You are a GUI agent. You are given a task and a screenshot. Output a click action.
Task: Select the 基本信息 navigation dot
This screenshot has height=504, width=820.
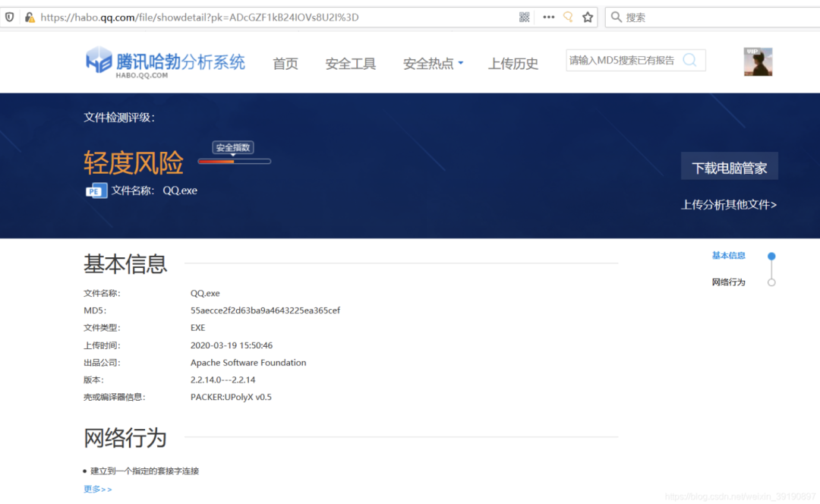click(x=771, y=257)
